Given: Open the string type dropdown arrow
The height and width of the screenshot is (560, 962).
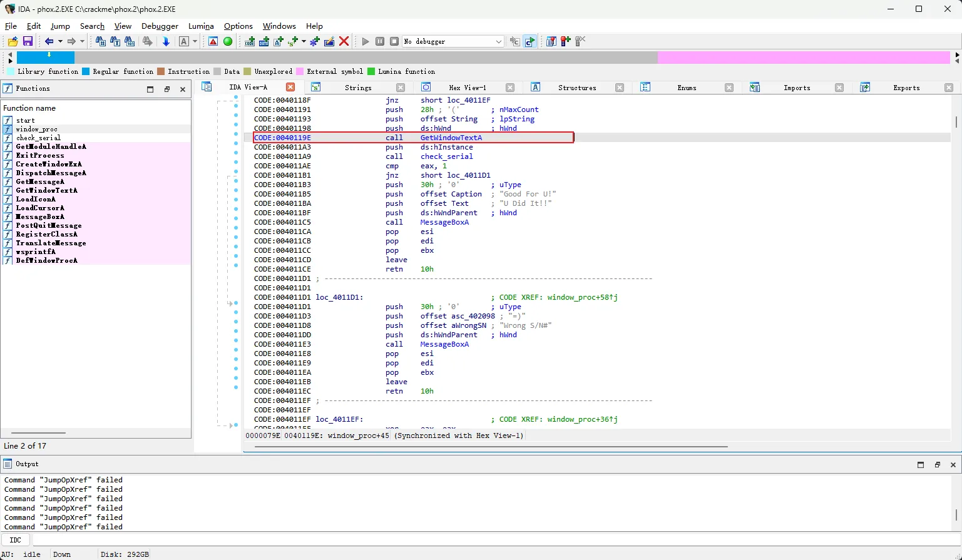Looking at the screenshot, I should 304,41.
